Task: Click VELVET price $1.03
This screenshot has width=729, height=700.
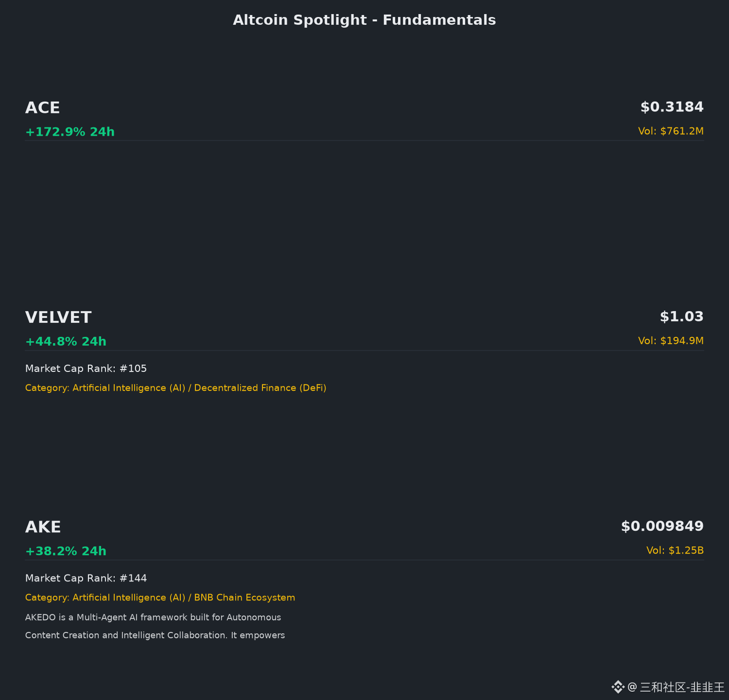Action: coord(681,316)
